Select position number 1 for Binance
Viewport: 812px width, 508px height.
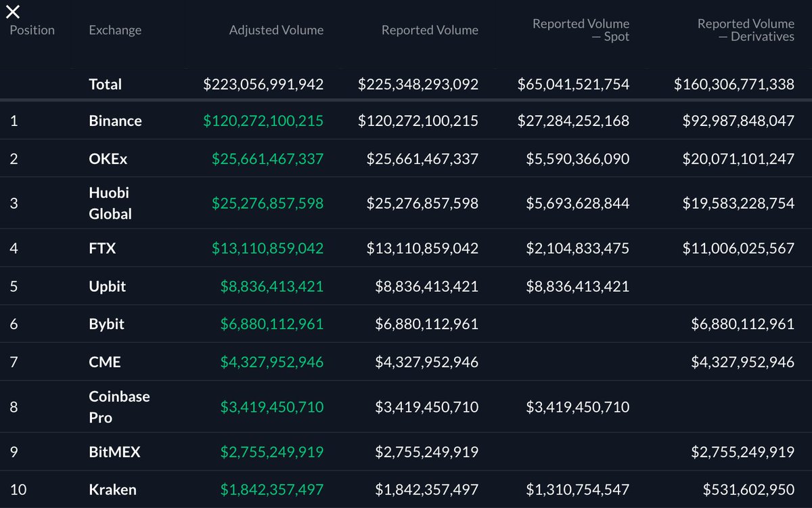13,121
